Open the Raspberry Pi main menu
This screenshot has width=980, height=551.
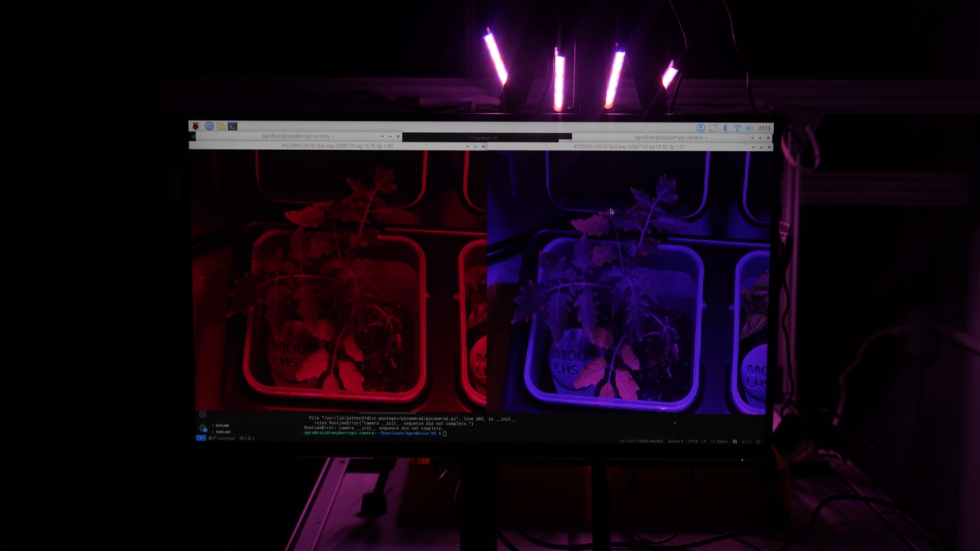195,126
